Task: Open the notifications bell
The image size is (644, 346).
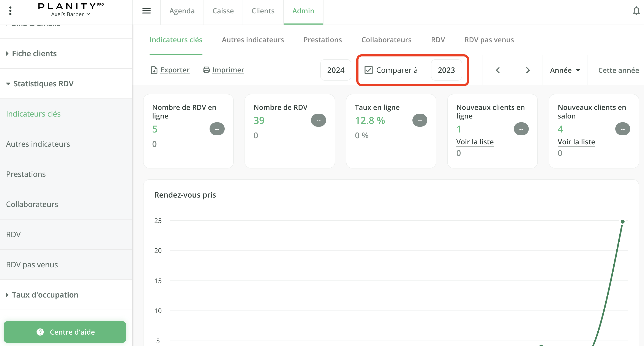Action: (636, 11)
